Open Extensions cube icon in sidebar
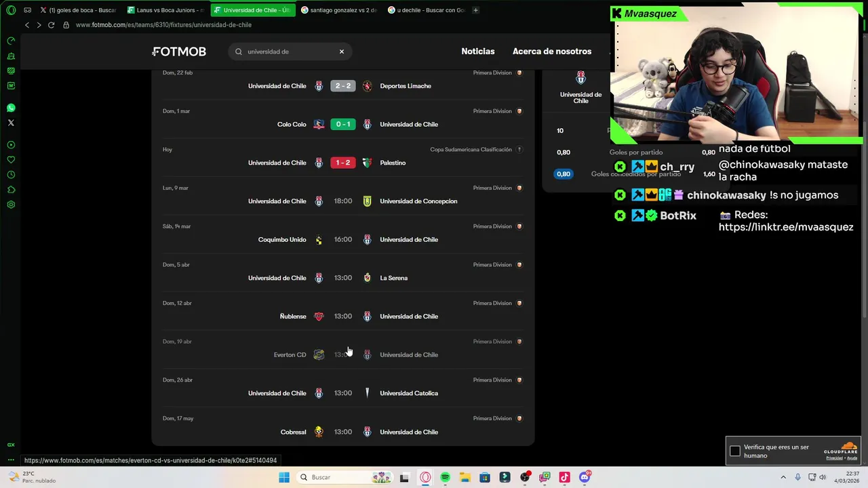The width and height of the screenshot is (868, 488). [x=11, y=190]
